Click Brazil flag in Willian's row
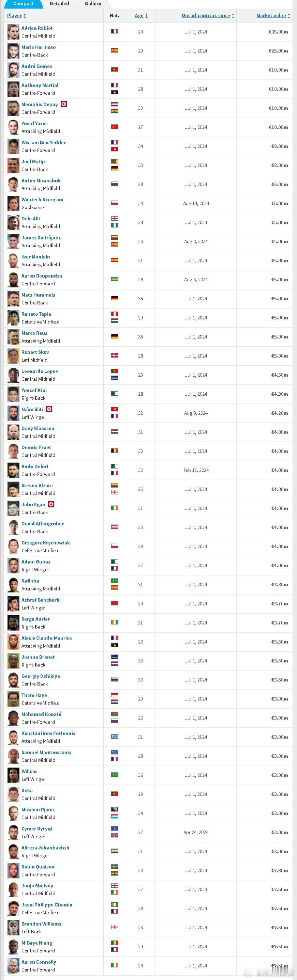 pyautogui.click(x=115, y=774)
